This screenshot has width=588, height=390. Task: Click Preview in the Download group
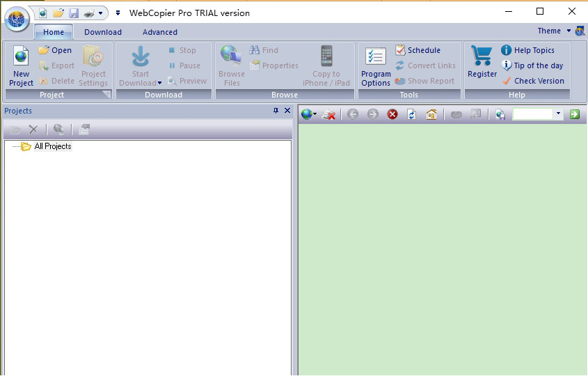pyautogui.click(x=187, y=81)
